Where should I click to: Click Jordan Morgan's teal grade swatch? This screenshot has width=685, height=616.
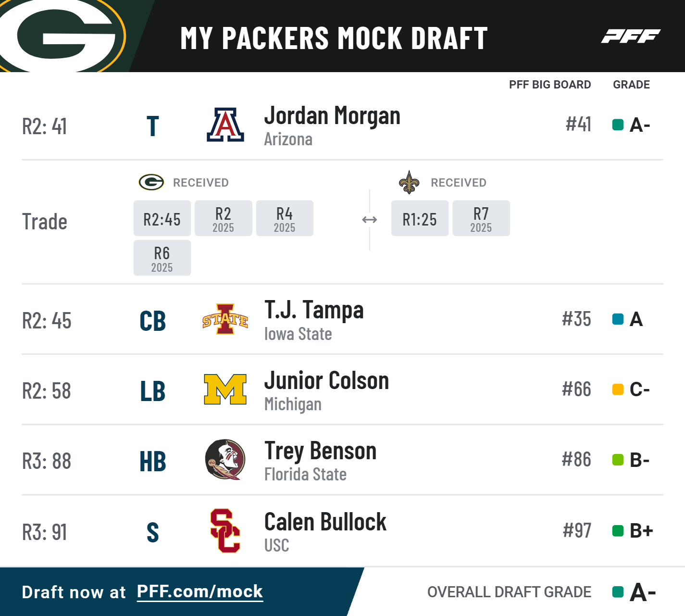tap(618, 125)
